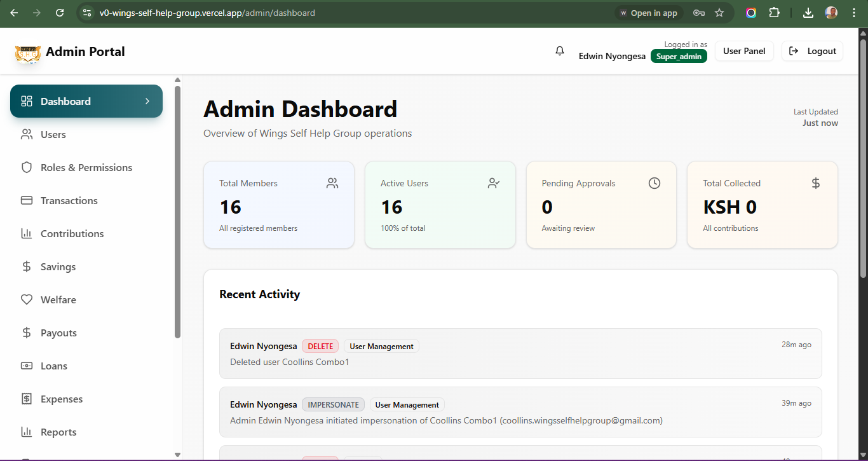Click the notification bell icon
868x461 pixels.
click(x=560, y=51)
